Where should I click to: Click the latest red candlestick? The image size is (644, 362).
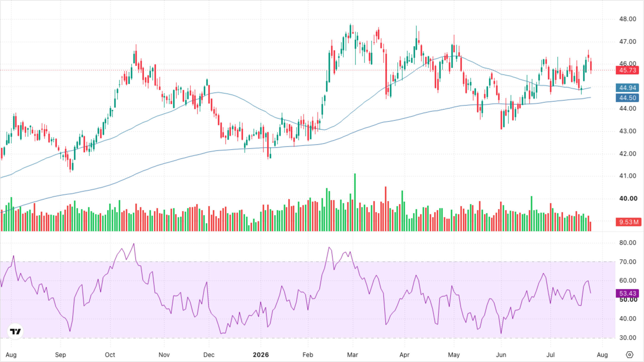pyautogui.click(x=591, y=66)
